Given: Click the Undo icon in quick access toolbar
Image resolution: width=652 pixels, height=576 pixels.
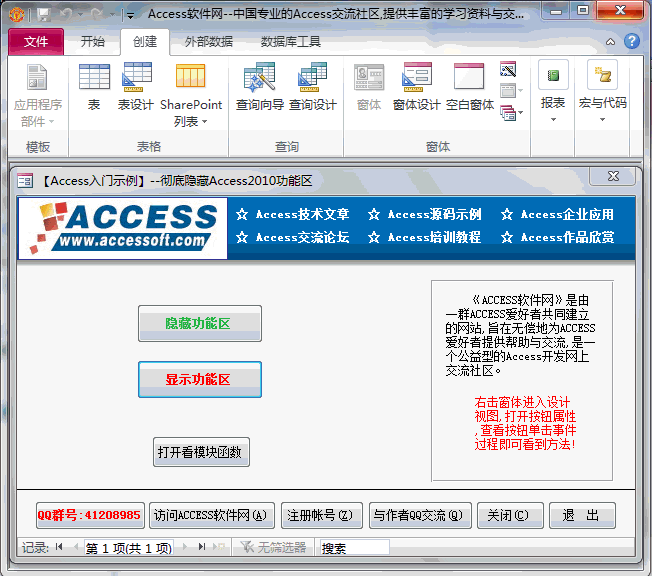Looking at the screenshot, I should [x=66, y=15].
